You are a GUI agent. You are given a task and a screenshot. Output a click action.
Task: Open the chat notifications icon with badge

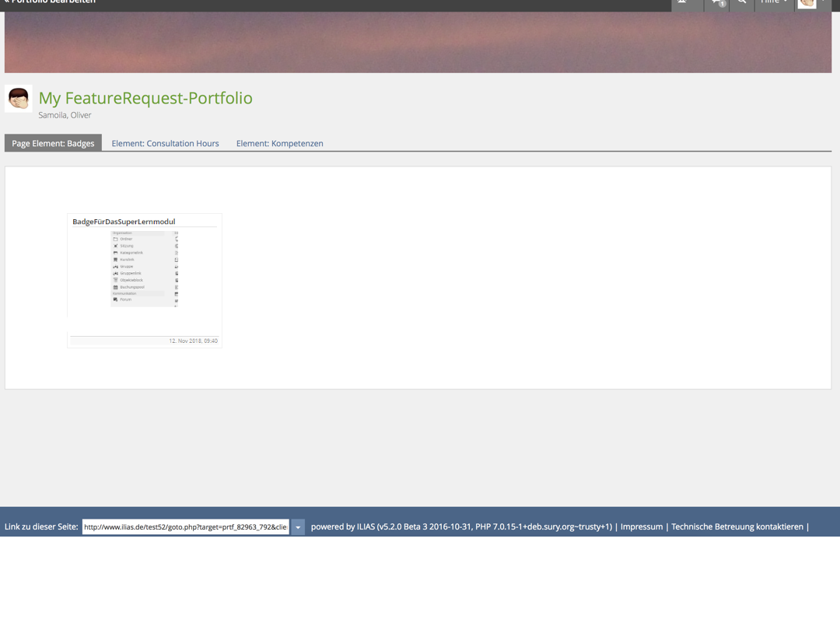pyautogui.click(x=718, y=2)
